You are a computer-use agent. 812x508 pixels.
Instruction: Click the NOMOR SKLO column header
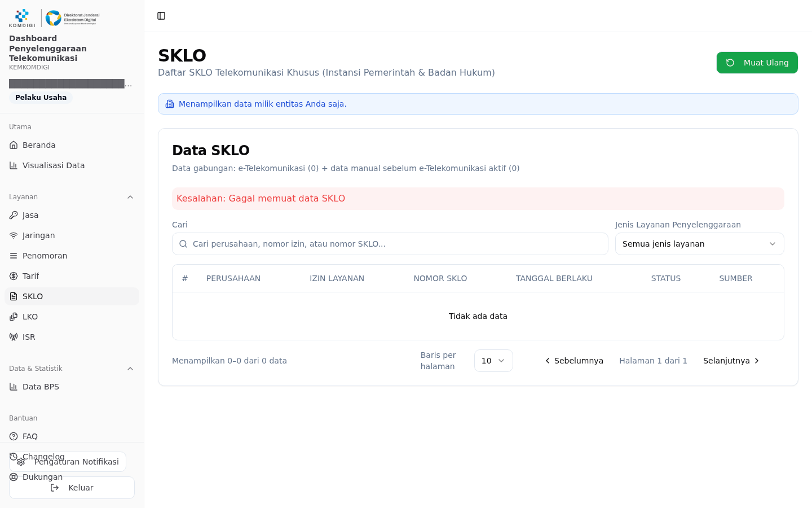point(440,278)
